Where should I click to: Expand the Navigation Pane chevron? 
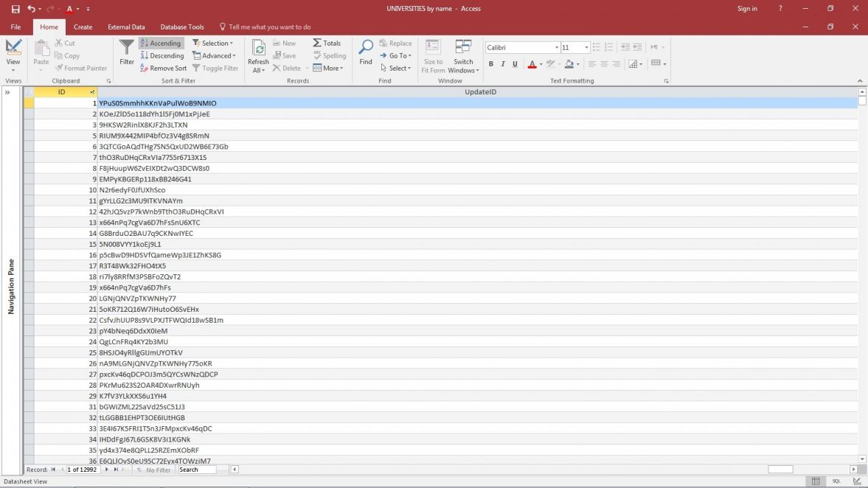pyautogui.click(x=8, y=92)
